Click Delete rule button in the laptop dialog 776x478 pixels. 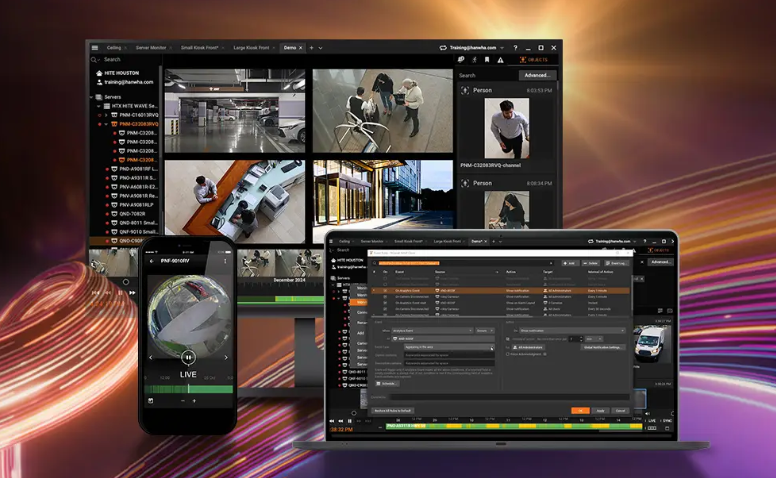(x=591, y=263)
